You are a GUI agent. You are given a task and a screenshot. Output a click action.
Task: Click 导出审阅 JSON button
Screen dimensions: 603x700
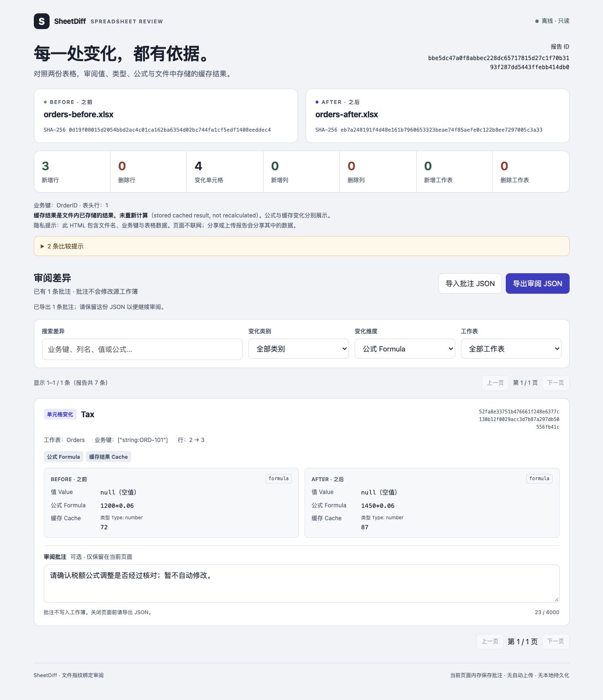pyautogui.click(x=537, y=283)
